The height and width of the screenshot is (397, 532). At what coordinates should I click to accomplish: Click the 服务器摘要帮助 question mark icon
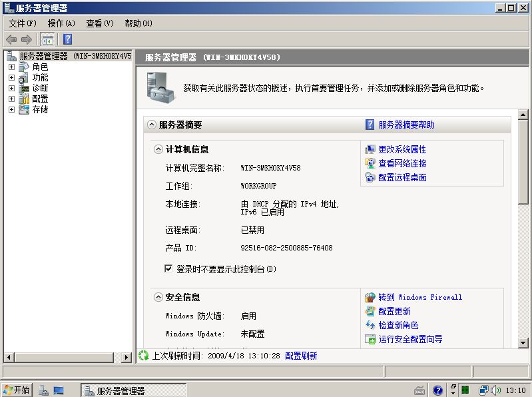(x=370, y=125)
